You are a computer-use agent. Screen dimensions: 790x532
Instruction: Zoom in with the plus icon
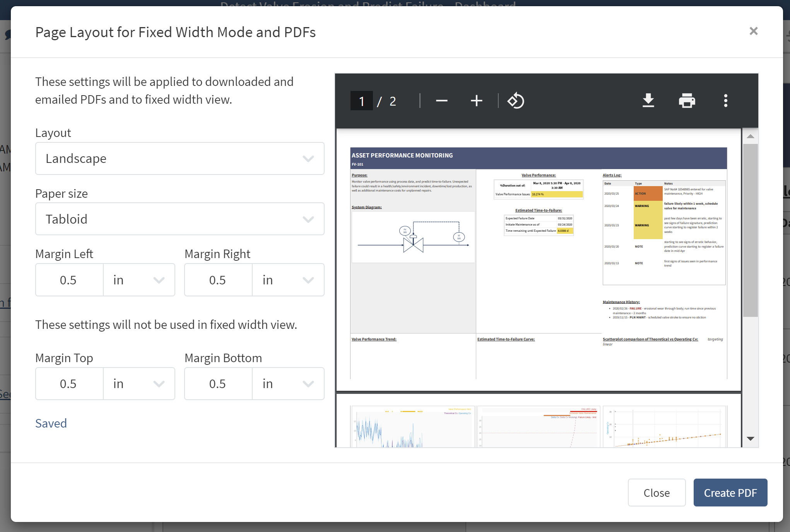pos(476,101)
